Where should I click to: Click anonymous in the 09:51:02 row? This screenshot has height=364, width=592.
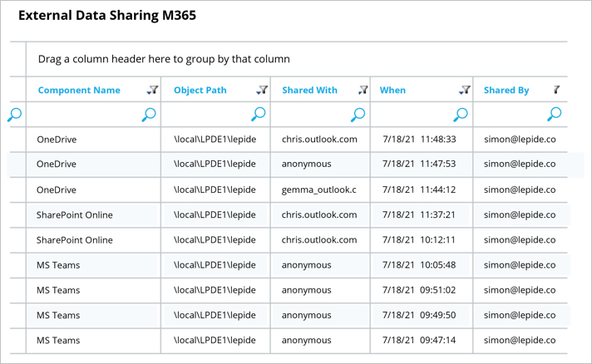pos(306,290)
